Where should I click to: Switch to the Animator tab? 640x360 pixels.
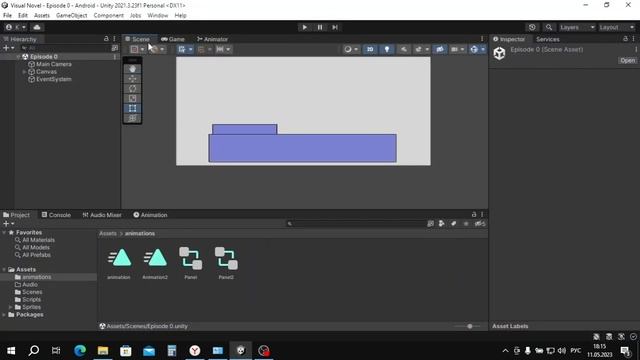tap(212, 39)
